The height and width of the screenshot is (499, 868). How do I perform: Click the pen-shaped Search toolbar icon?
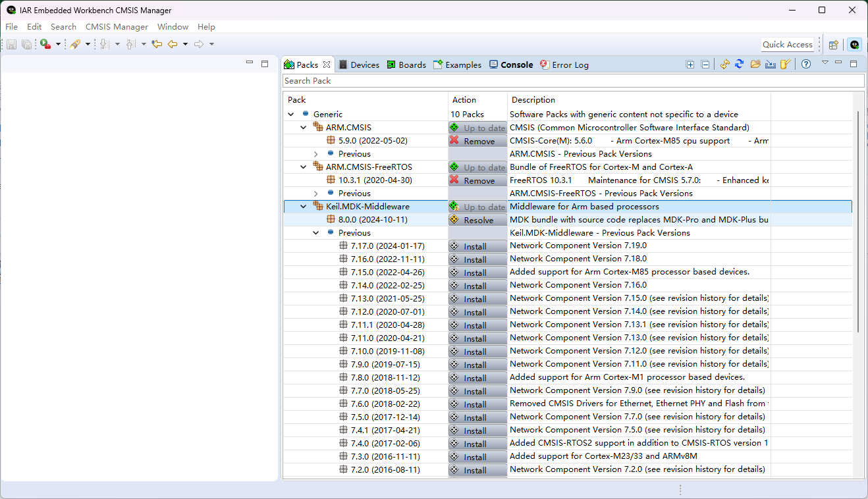[x=75, y=44]
